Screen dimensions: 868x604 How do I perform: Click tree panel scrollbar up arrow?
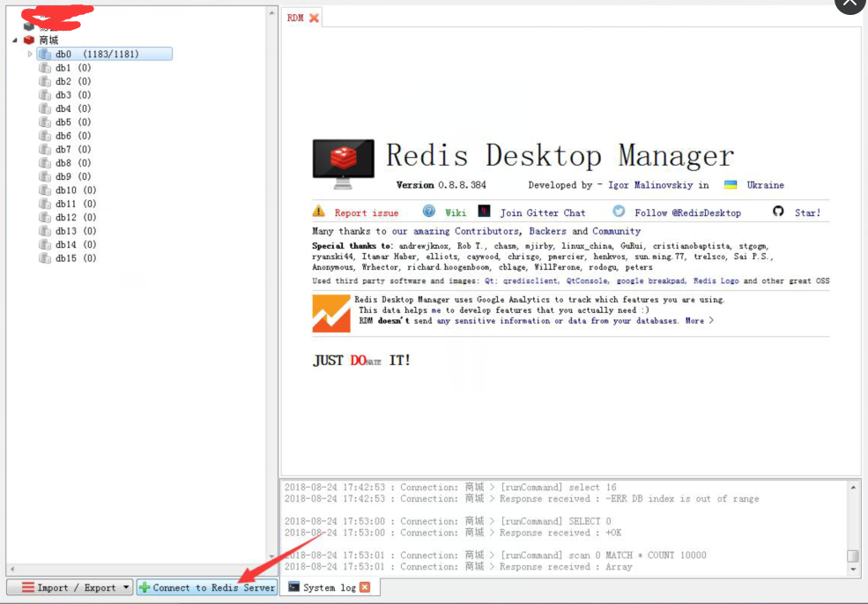271,12
